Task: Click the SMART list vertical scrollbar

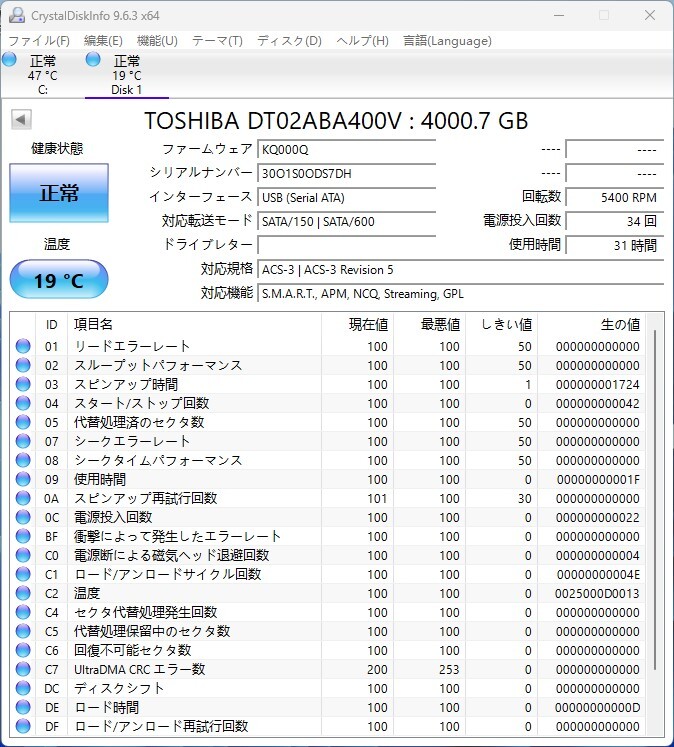Action: 655,499
